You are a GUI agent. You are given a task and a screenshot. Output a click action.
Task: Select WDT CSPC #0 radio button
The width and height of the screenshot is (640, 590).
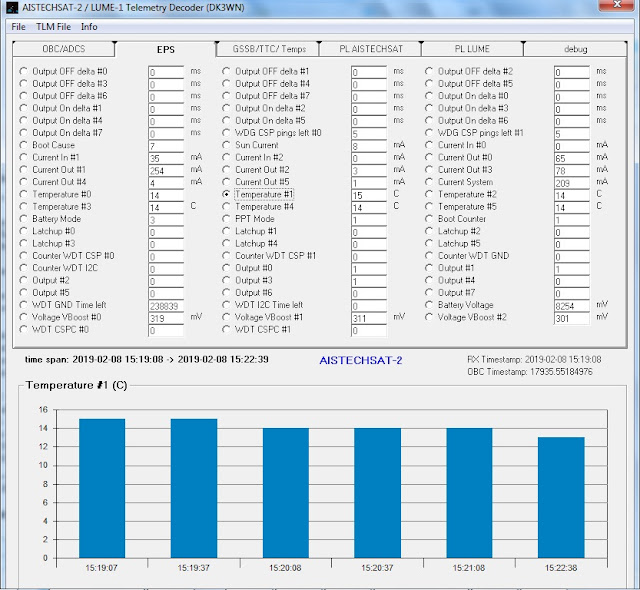click(24, 329)
